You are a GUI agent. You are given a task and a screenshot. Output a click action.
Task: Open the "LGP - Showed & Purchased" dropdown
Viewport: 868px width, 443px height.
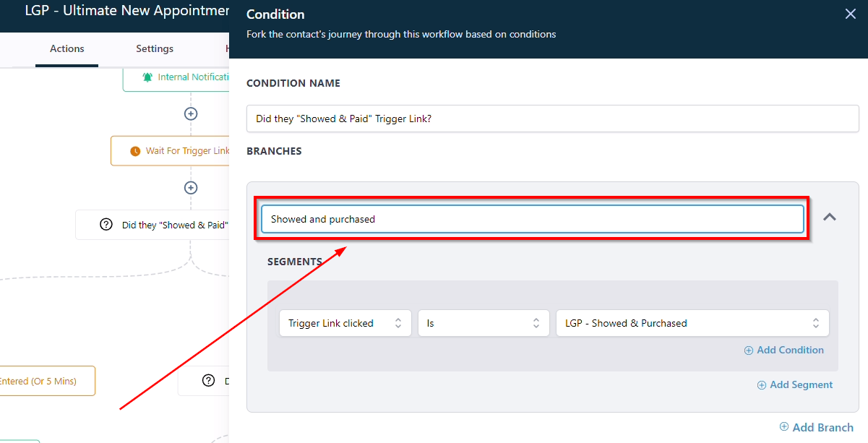(x=692, y=323)
